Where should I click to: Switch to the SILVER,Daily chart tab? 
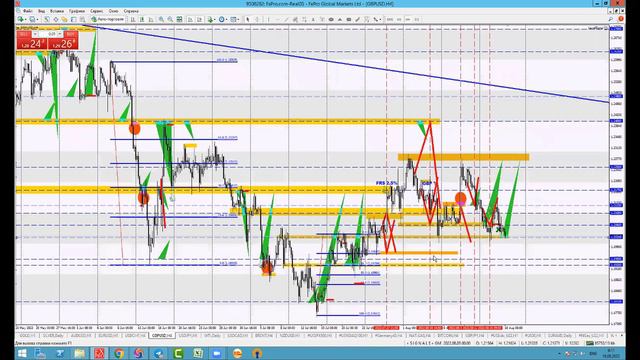tap(53, 336)
